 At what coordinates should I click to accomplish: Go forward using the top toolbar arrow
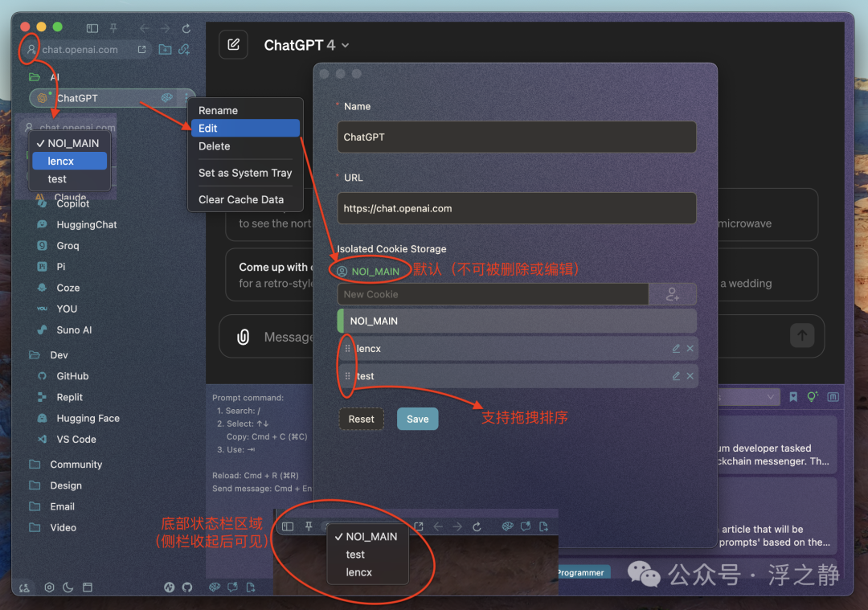point(165,28)
